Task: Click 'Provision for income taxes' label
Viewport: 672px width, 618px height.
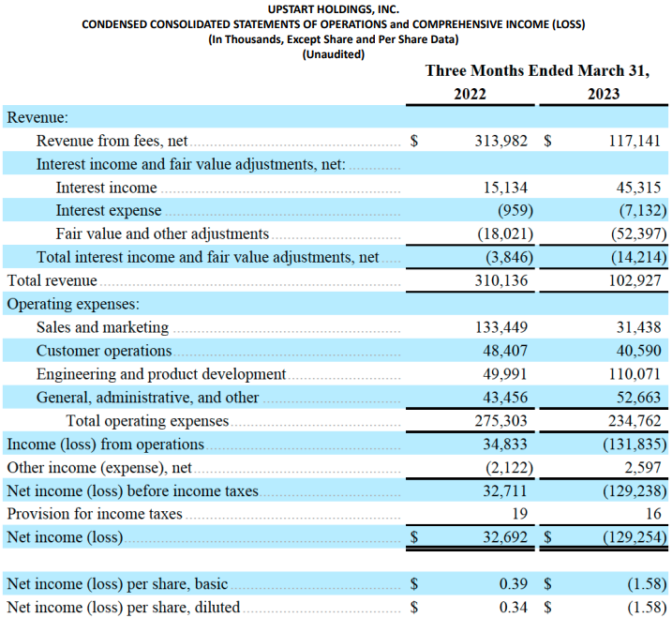Action: tap(95, 514)
